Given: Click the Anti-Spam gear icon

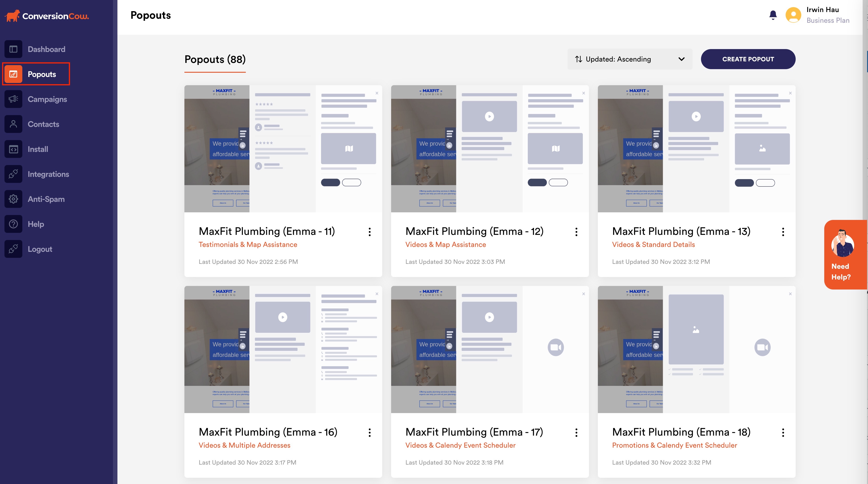Looking at the screenshot, I should click(13, 199).
